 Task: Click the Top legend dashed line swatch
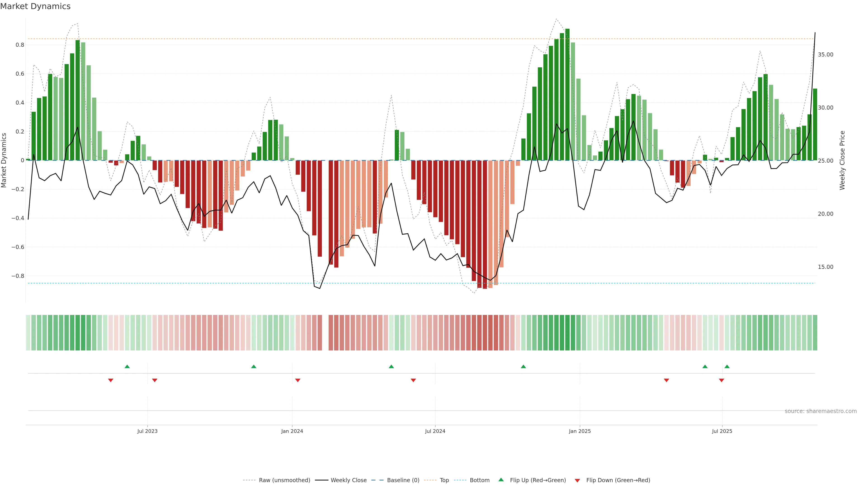click(430, 480)
